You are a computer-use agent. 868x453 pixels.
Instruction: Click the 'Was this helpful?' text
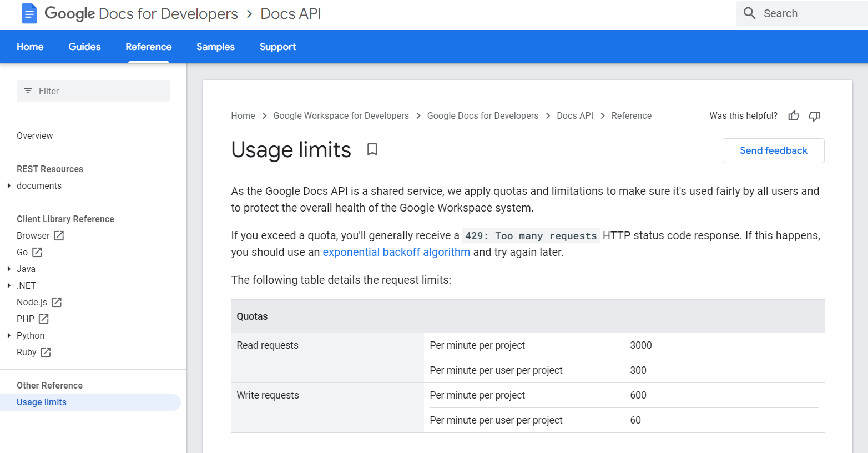[743, 115]
